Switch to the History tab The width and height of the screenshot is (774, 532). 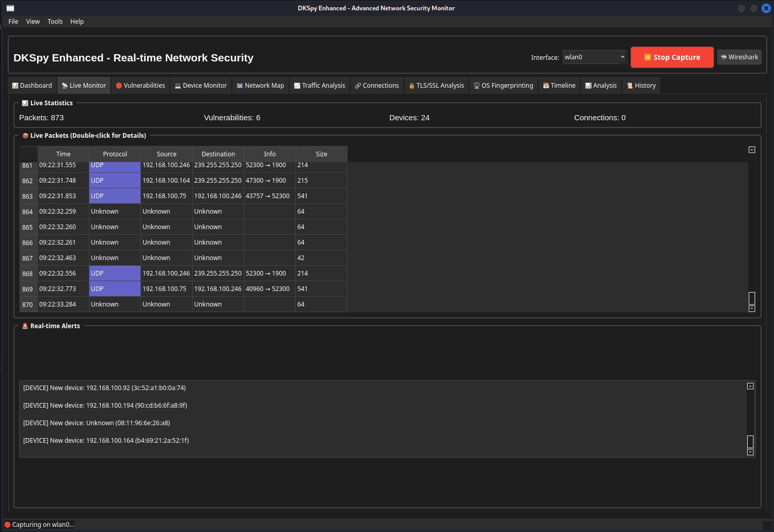coord(641,86)
